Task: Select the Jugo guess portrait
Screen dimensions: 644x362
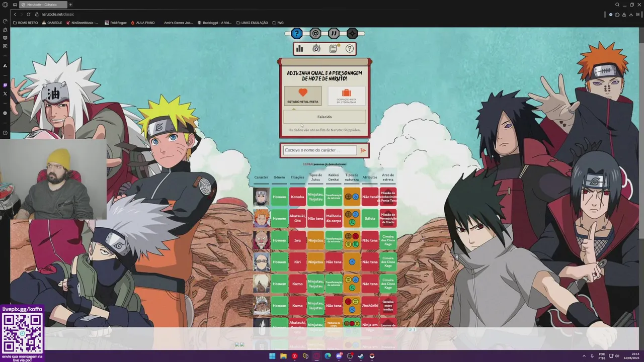Action: coord(261,218)
